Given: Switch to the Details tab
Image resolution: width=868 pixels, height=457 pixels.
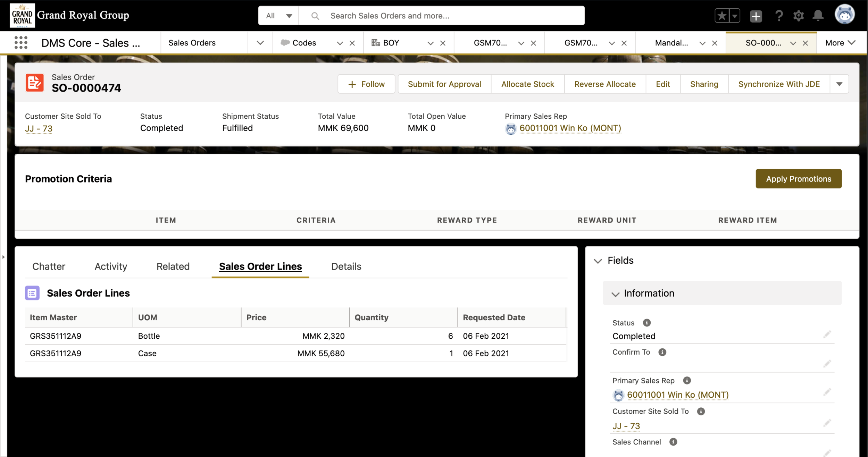Looking at the screenshot, I should [346, 266].
